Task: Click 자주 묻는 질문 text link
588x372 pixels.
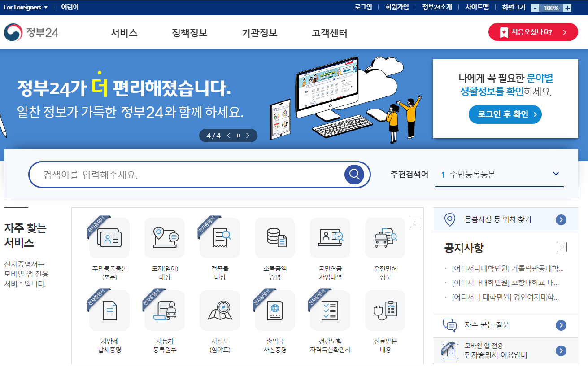Action: click(x=487, y=325)
